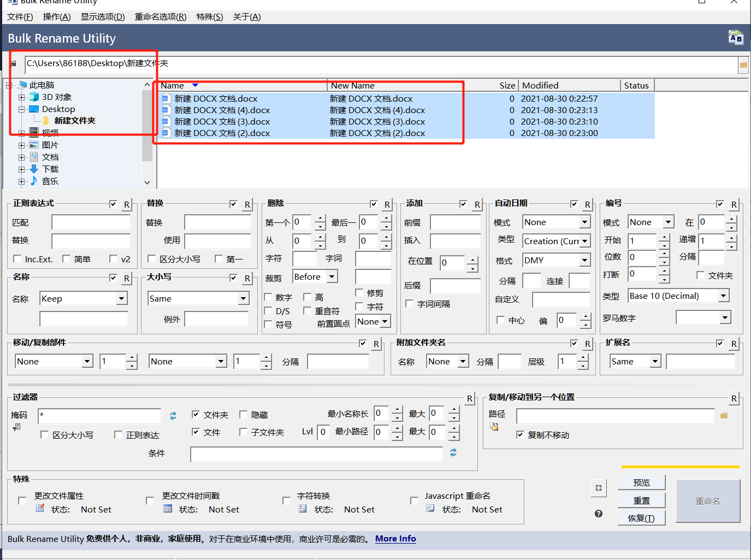Click docx icon of 新建 DOCX 文档 (4).docx
Image resolution: width=751 pixels, height=560 pixels.
point(166,110)
